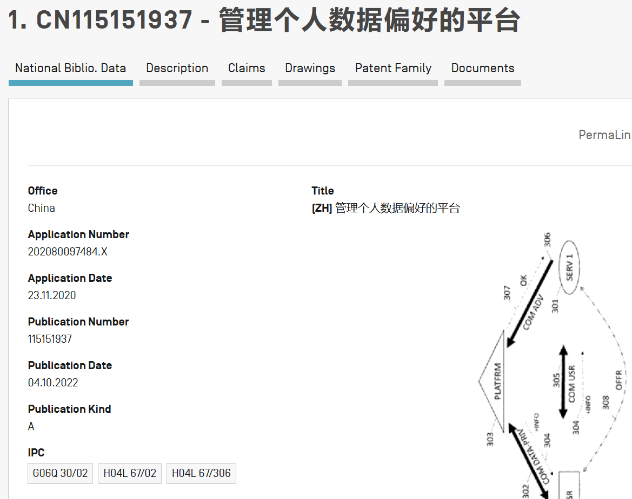Select the application number 202080097484.X

point(68,252)
